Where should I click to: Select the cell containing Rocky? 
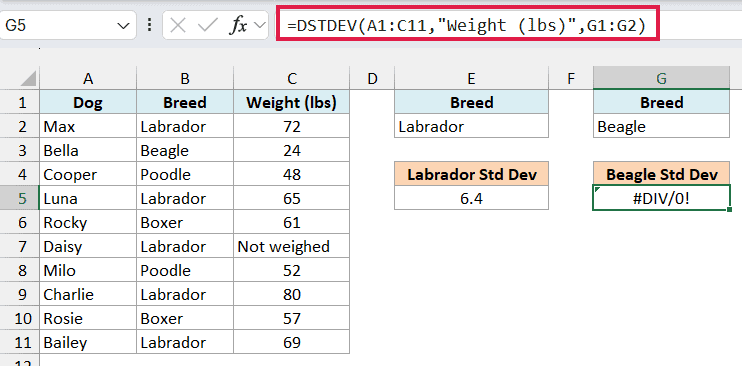point(88,222)
